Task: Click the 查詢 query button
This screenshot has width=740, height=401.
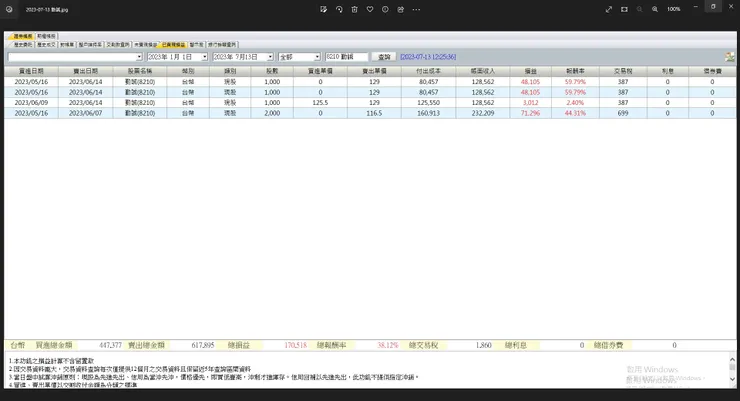Action: (x=384, y=57)
